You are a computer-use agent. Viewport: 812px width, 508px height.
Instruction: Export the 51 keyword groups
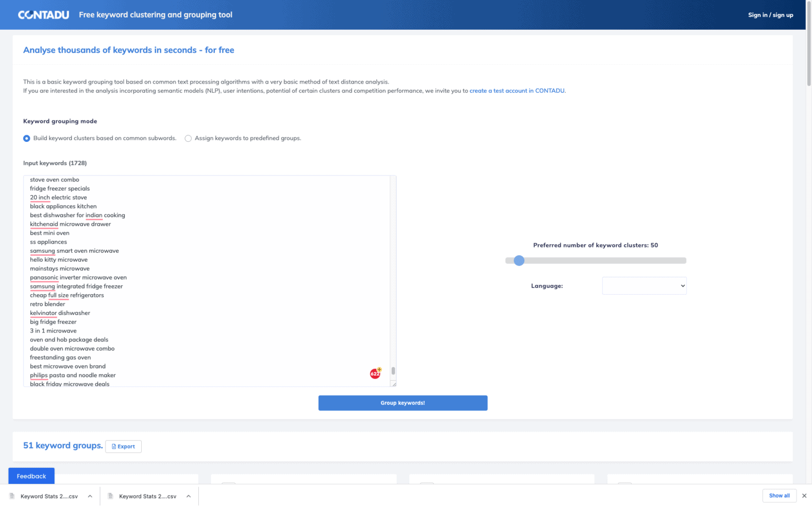[x=123, y=446]
